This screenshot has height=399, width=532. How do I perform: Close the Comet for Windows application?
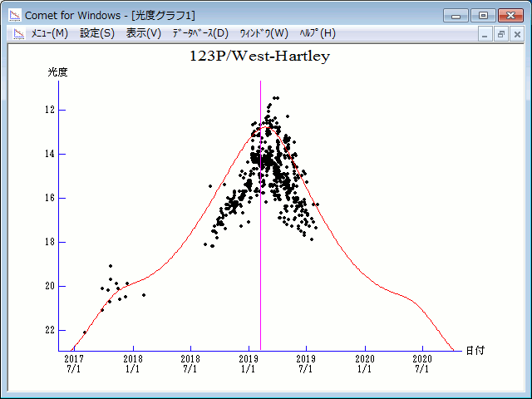click(x=510, y=16)
